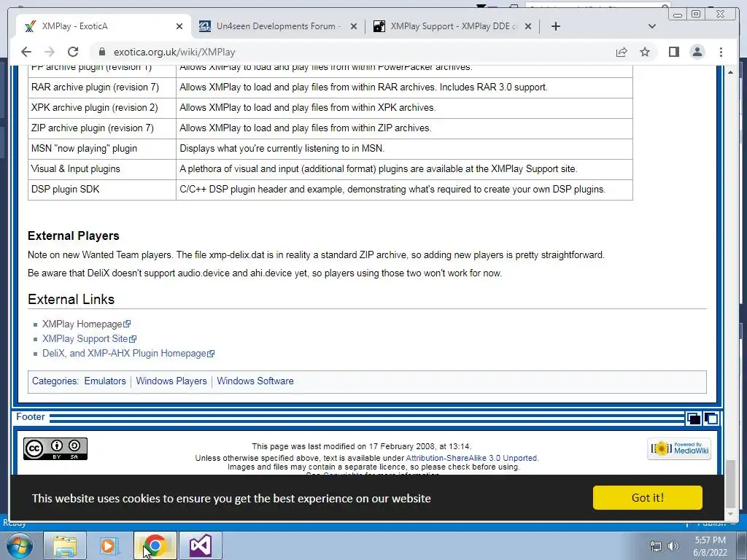This screenshot has width=747, height=560.
Task: Click the scrollbar up arrow
Action: 731,72
